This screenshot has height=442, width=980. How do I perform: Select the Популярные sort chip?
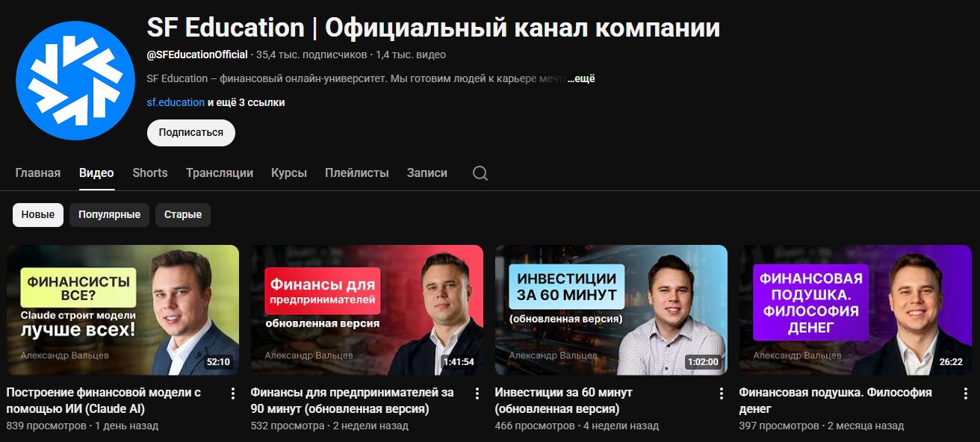110,215
